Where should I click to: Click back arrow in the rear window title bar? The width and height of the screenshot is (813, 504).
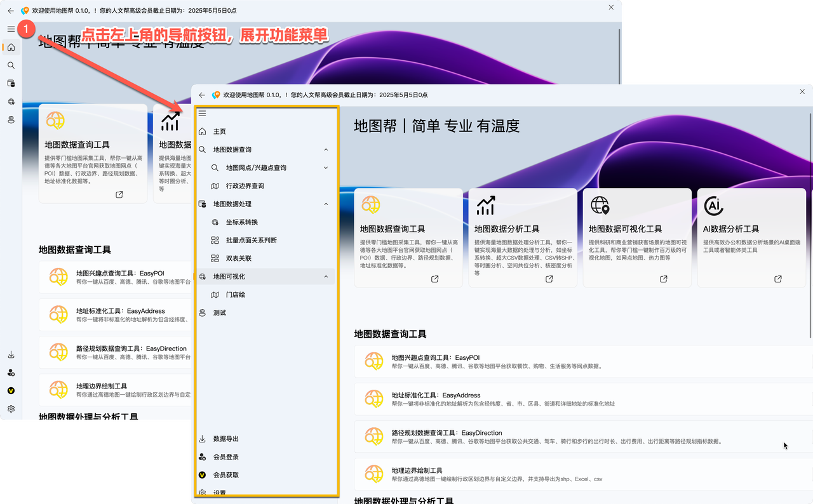coord(11,11)
